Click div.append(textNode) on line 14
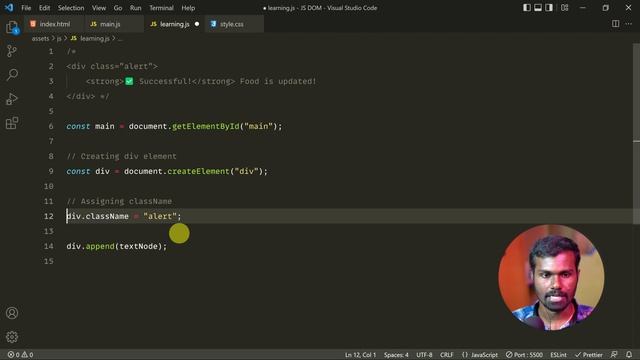 click(x=117, y=246)
